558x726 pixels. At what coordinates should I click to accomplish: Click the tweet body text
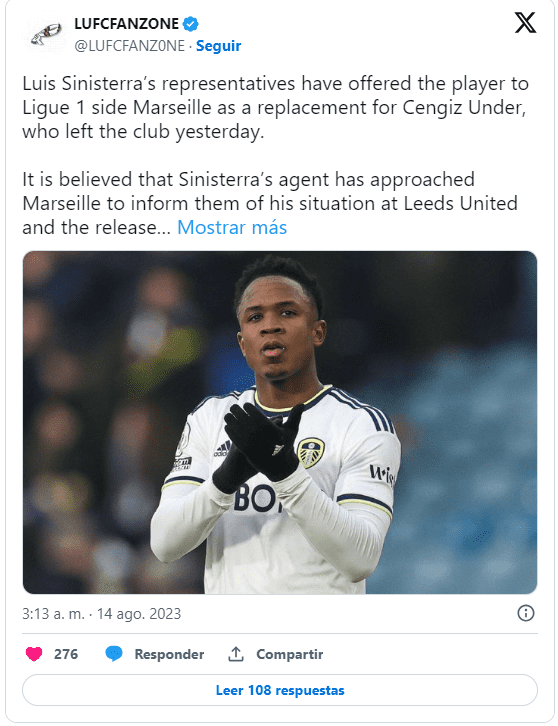(276, 155)
